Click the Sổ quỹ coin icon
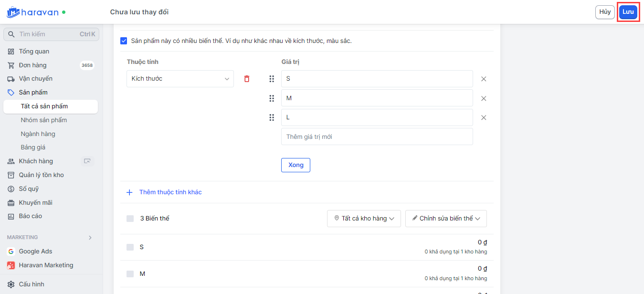 pos(11,189)
